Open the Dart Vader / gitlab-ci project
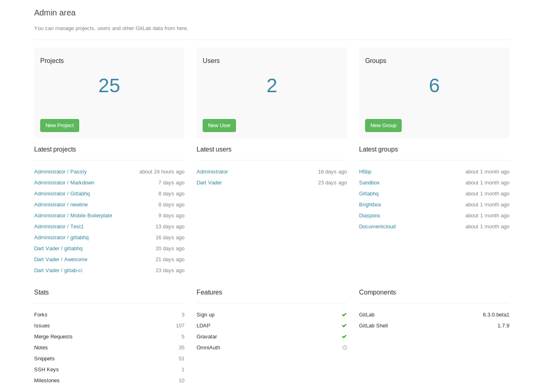This screenshot has height=392, width=543. point(58,271)
